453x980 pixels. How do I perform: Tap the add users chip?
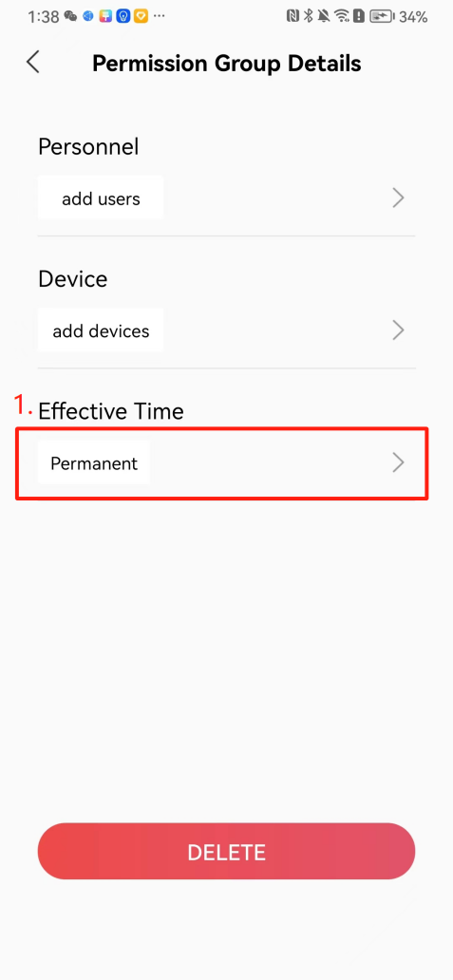(x=101, y=198)
